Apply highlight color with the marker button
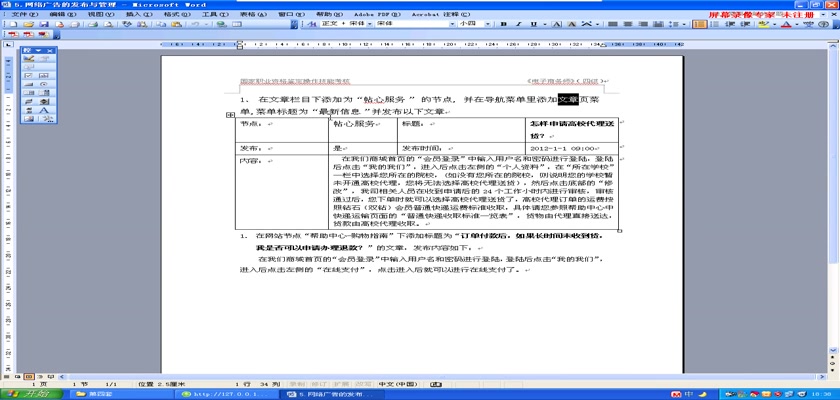Screen dimensions: 840x400 coord(763,24)
